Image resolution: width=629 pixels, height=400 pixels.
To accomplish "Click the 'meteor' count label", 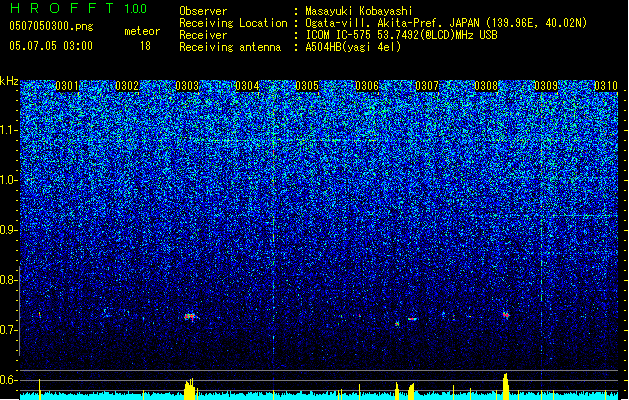I will pyautogui.click(x=142, y=31).
